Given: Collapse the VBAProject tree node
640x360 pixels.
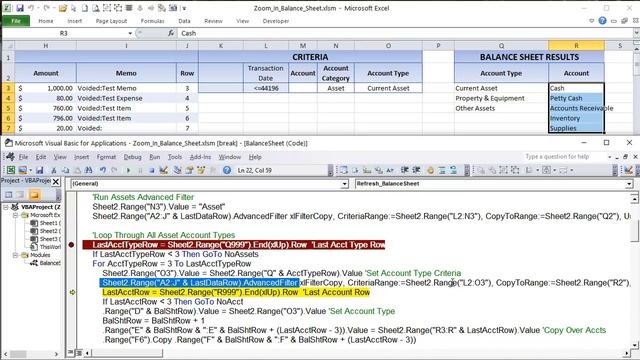Looking at the screenshot, I should (6, 207).
